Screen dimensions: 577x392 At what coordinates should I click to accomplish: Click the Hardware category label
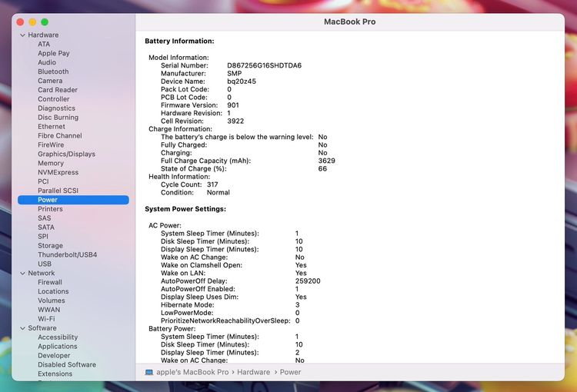43,35
